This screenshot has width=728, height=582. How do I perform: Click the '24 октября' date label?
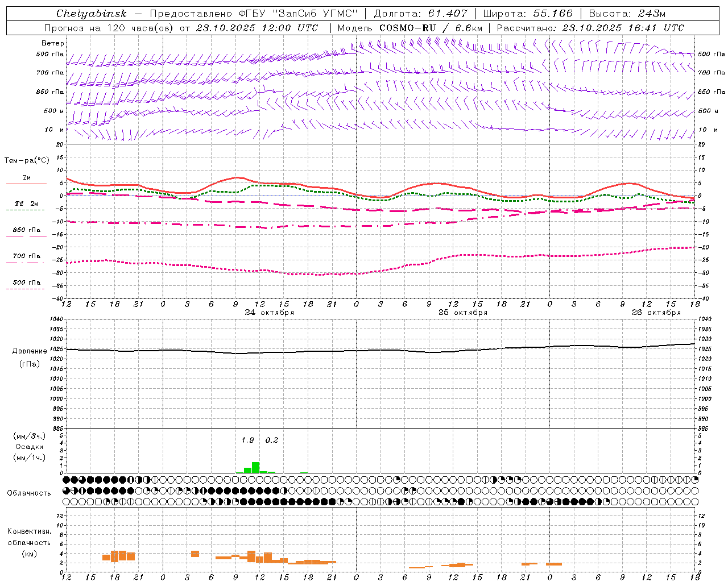coord(270,313)
